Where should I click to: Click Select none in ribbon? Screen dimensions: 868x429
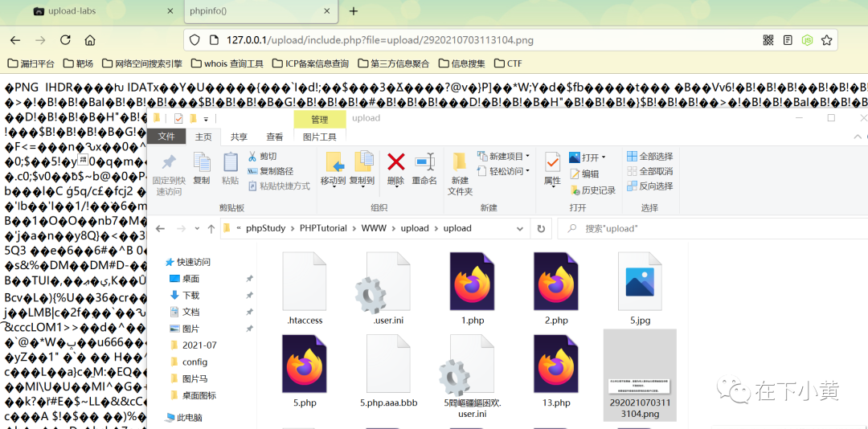click(650, 171)
